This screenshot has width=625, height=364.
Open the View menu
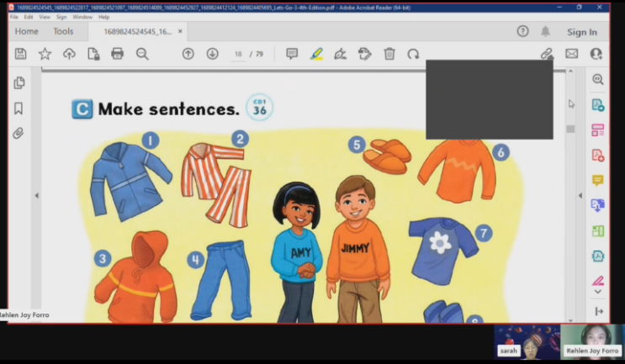[x=45, y=17]
